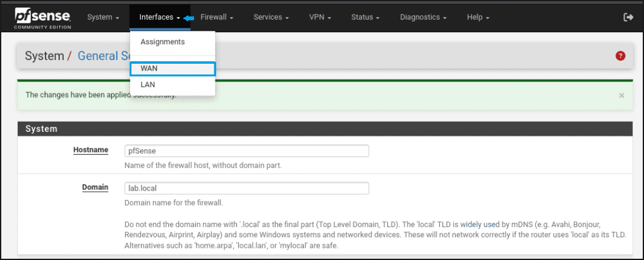The height and width of the screenshot is (260, 644).
Task: Click the 'Domain name for the firewall.' text
Action: point(174,203)
